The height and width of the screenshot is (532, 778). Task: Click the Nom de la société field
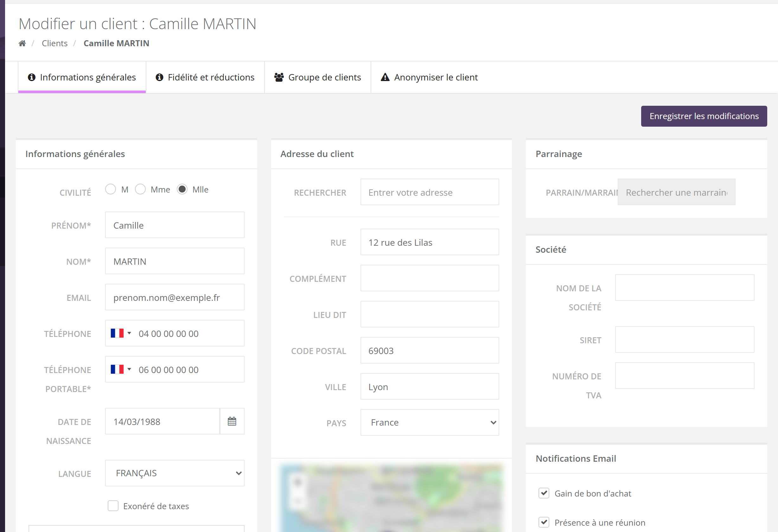pos(685,288)
